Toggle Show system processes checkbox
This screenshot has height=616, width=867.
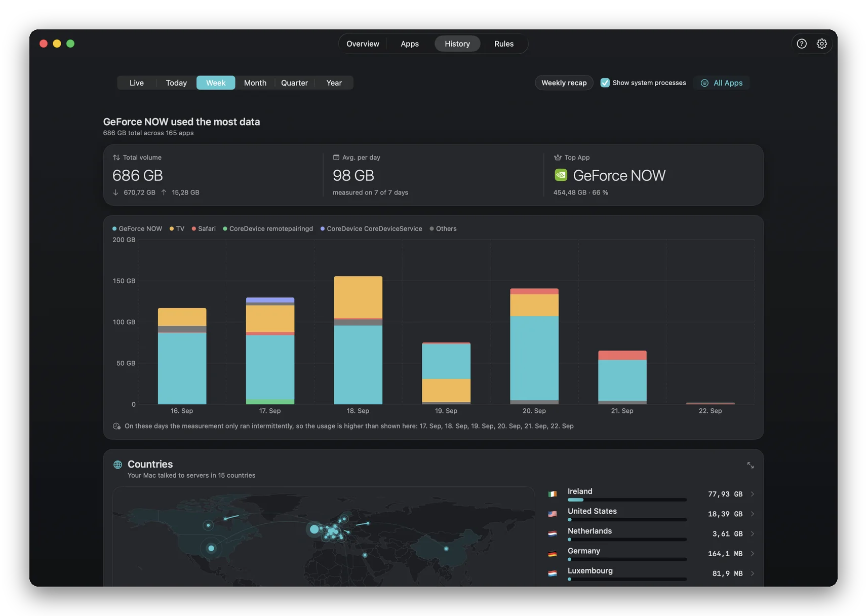click(x=605, y=83)
